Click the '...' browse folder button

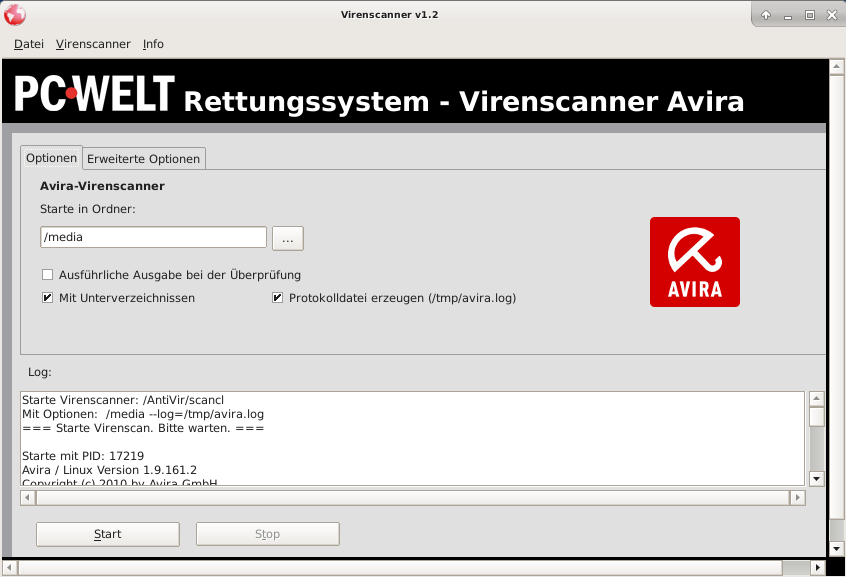(x=288, y=238)
